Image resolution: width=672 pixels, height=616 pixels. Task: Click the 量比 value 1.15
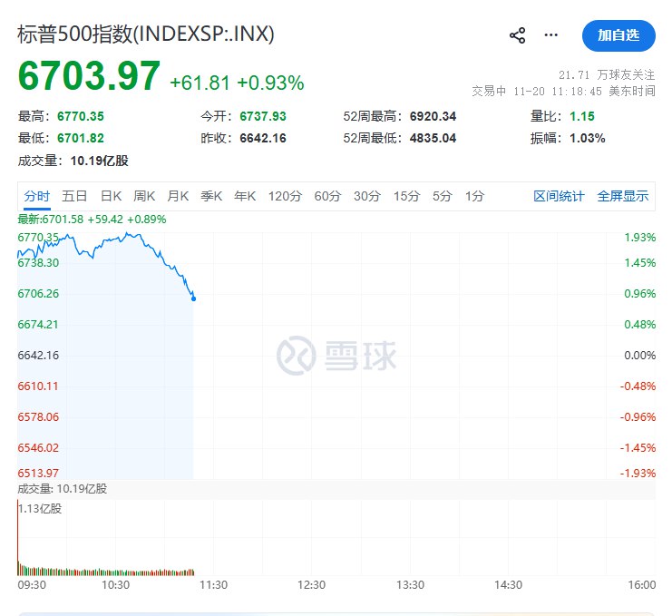tap(582, 116)
